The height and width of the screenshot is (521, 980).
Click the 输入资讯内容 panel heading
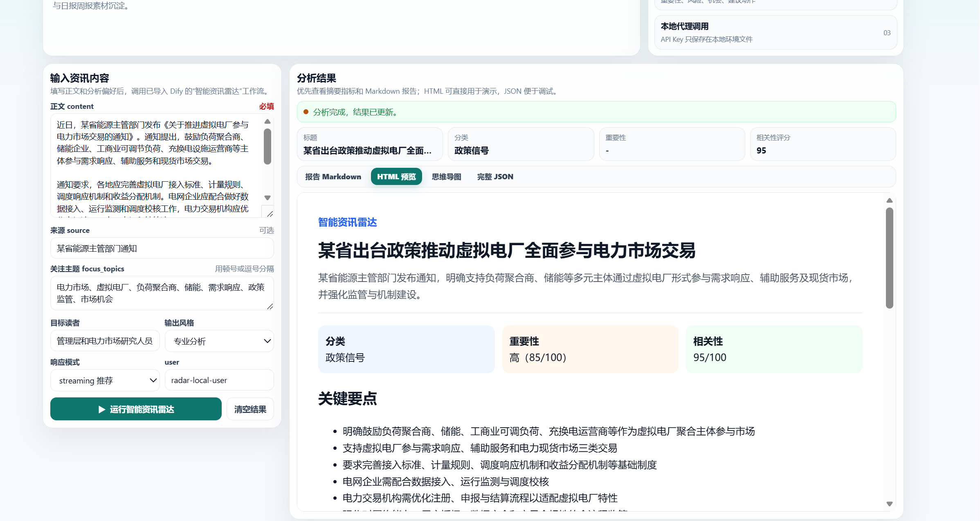click(79, 78)
